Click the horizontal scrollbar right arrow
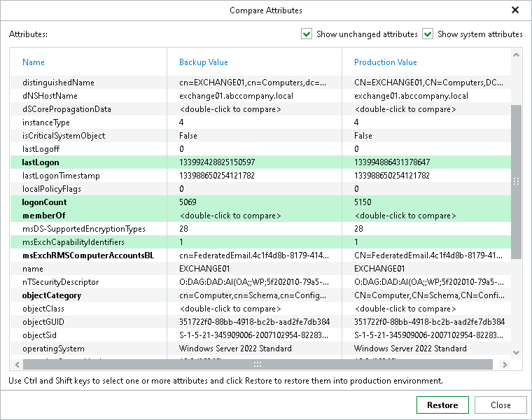Viewport: 532px width, 420px height. 501,364
